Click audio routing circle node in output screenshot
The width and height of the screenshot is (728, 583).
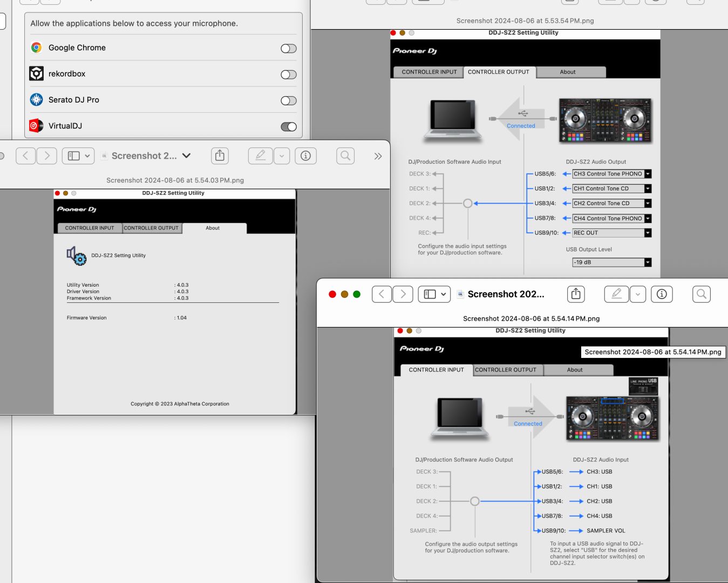[468, 204]
